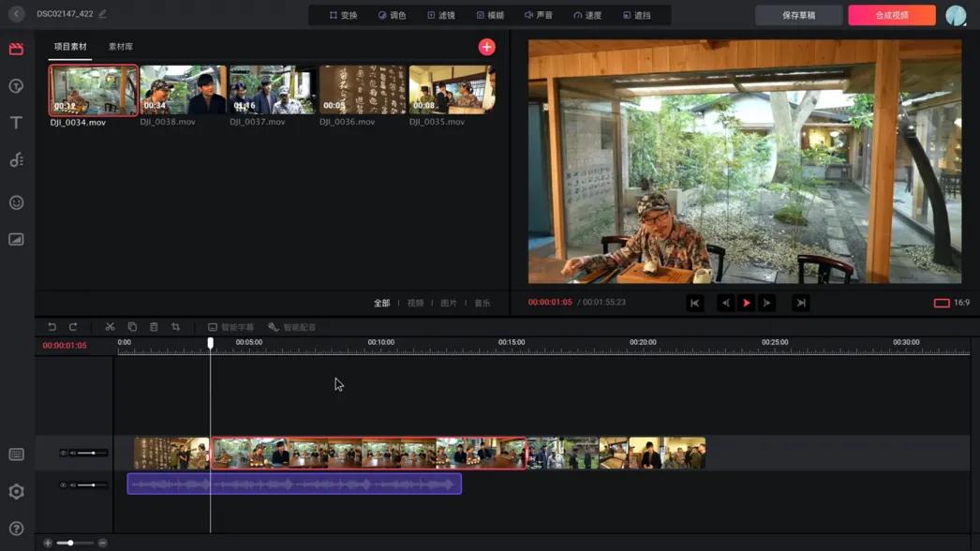Click the undo arrow in the timeline toolbar

pyautogui.click(x=52, y=326)
